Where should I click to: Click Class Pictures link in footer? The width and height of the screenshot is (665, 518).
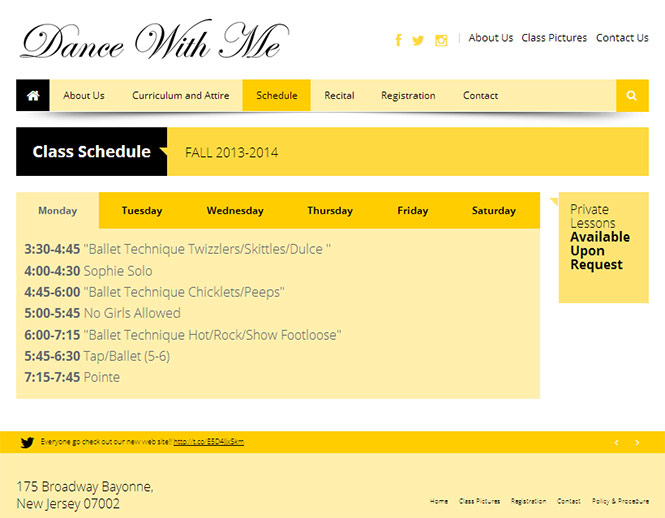click(479, 501)
